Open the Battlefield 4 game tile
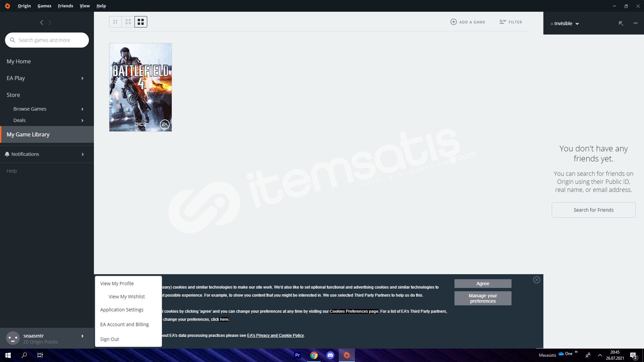This screenshot has height=362, width=644. coord(141,87)
